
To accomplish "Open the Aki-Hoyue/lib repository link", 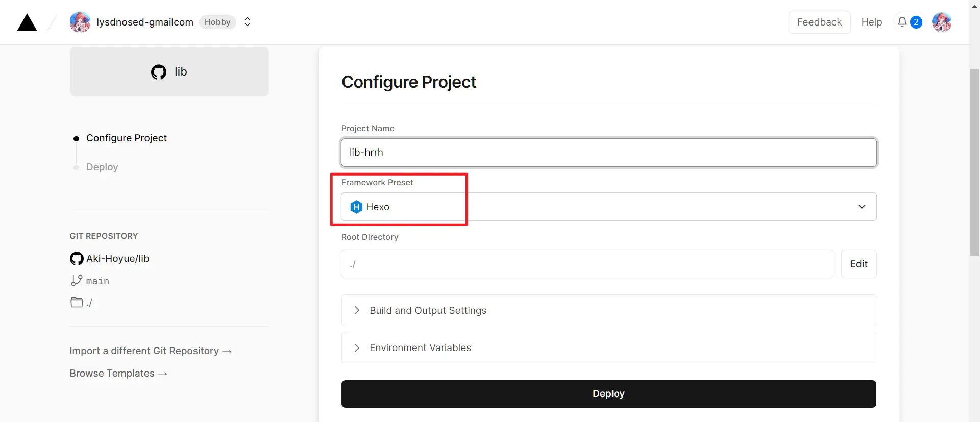I will pos(118,258).
